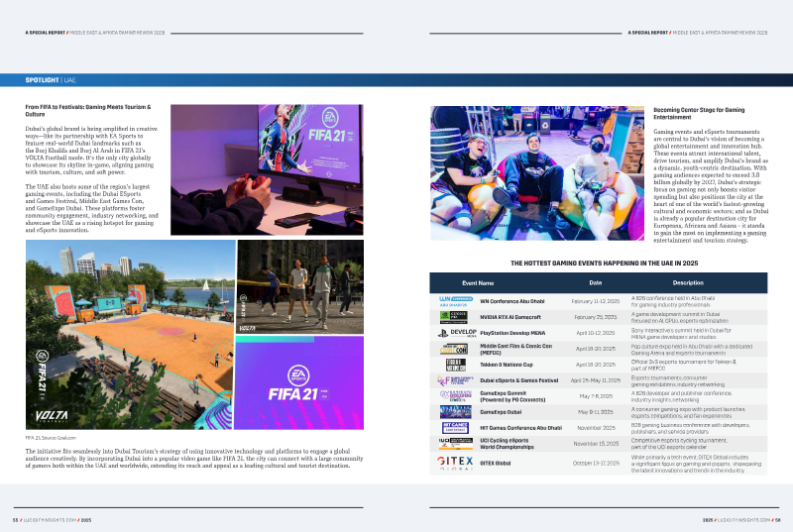Click the VOLTA Football logo on court image
The width and height of the screenshot is (793, 532).
(x=52, y=416)
